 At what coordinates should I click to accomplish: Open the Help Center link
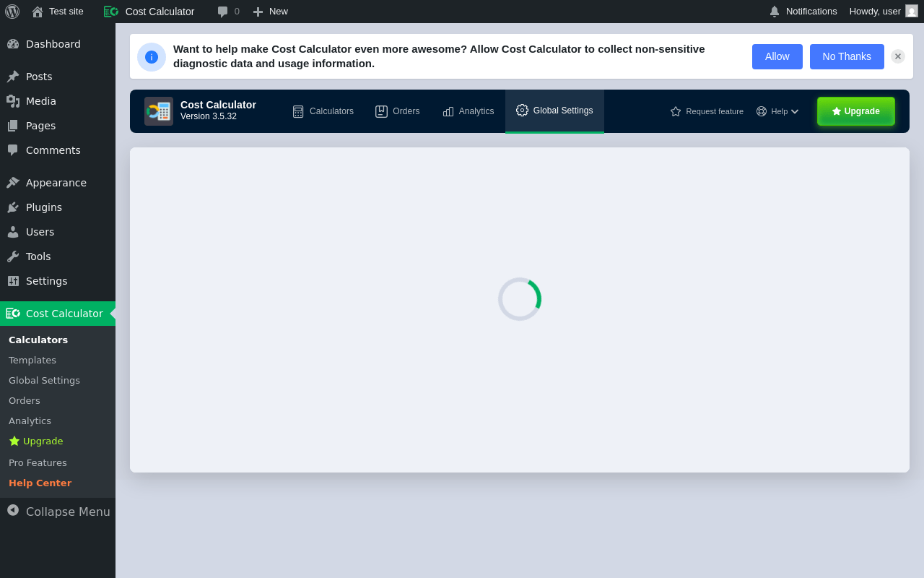coord(40,483)
